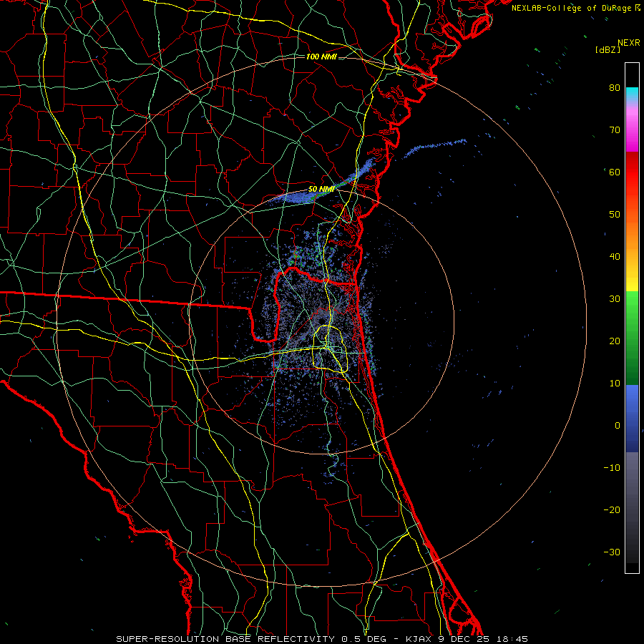Select the 40 value on the dBZ scale

click(615, 257)
